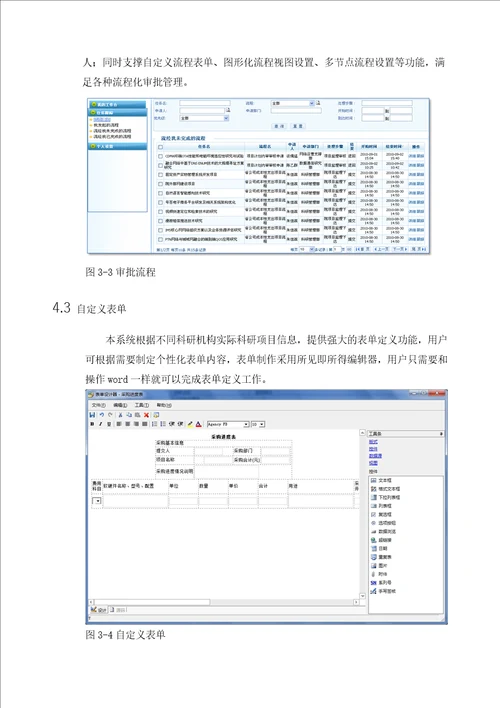The width and height of the screenshot is (500, 708).
Task: Click the Save icon in form designer toolbar
Action: pos(92,415)
